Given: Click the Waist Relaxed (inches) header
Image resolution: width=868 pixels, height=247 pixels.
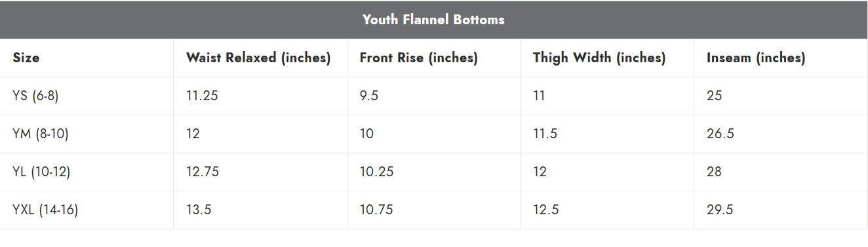Looking at the screenshot, I should (258, 58).
